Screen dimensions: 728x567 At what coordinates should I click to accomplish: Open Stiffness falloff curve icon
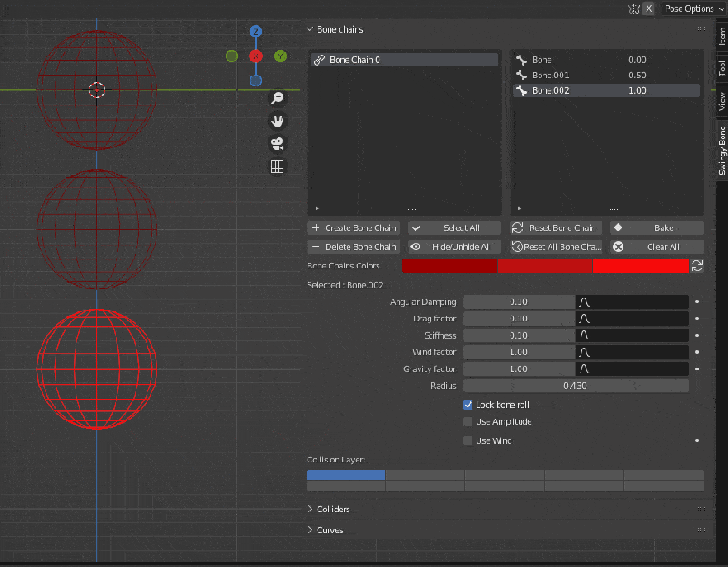coord(584,335)
